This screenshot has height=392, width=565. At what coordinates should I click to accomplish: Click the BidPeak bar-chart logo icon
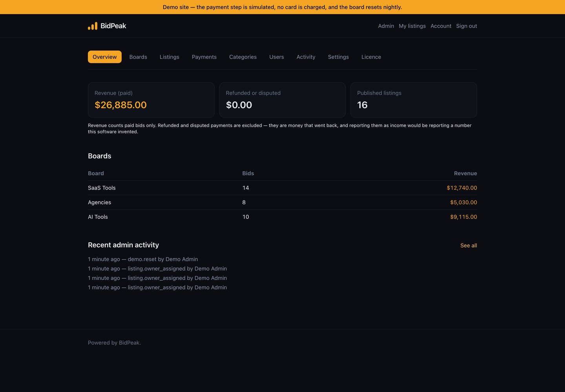[x=93, y=26]
